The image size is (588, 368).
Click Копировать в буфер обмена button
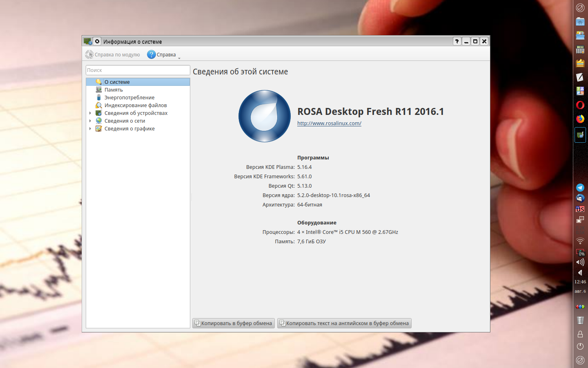pyautogui.click(x=234, y=323)
